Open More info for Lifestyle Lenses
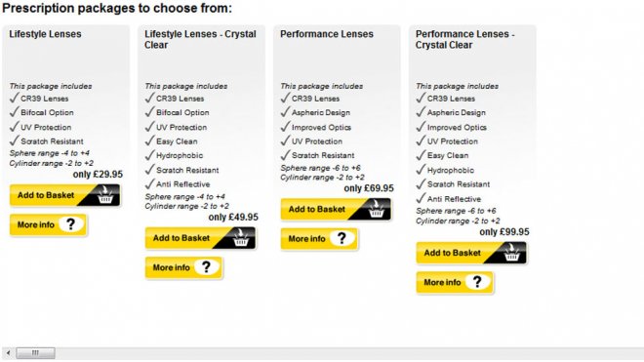This screenshot has width=644, height=362. tap(48, 224)
